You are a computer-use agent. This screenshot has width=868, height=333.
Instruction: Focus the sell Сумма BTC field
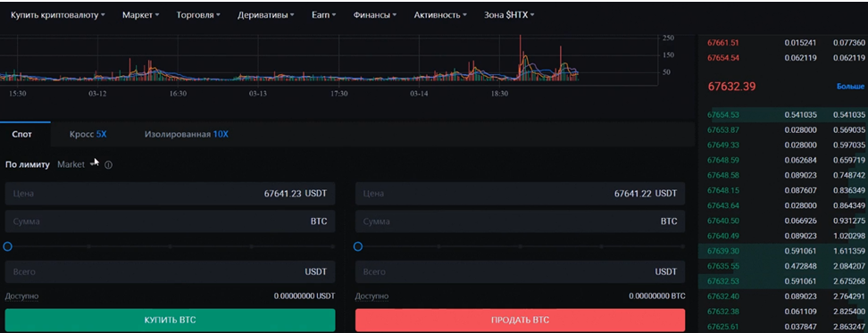click(520, 221)
